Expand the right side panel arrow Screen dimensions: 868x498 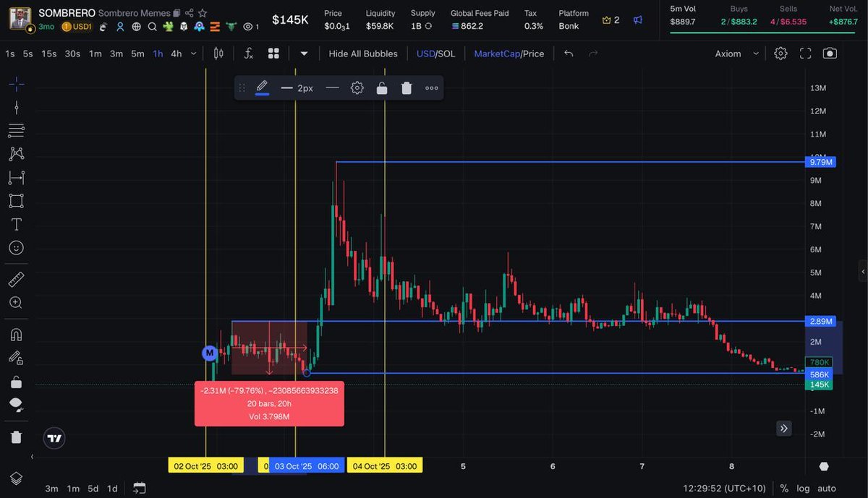point(862,272)
